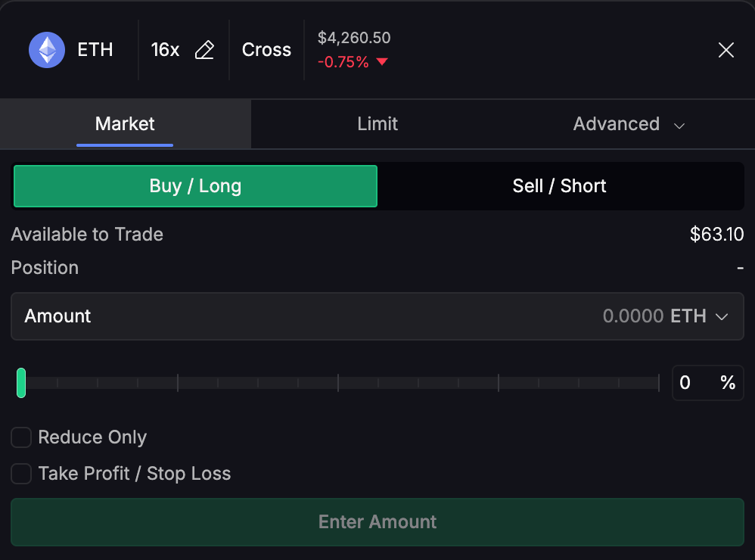This screenshot has width=755, height=560.
Task: Enable the Reduce Only checkbox
Action: coord(21,437)
